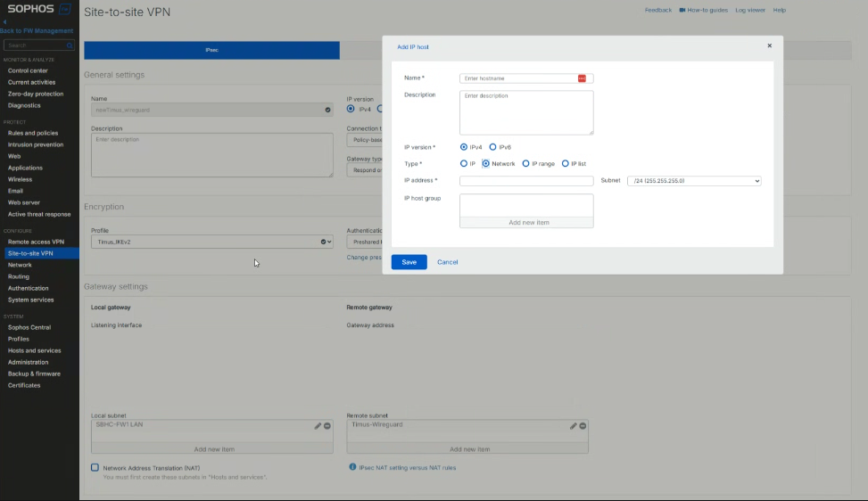Click the Change preshared key link
This screenshot has height=501, width=868.
point(364,258)
